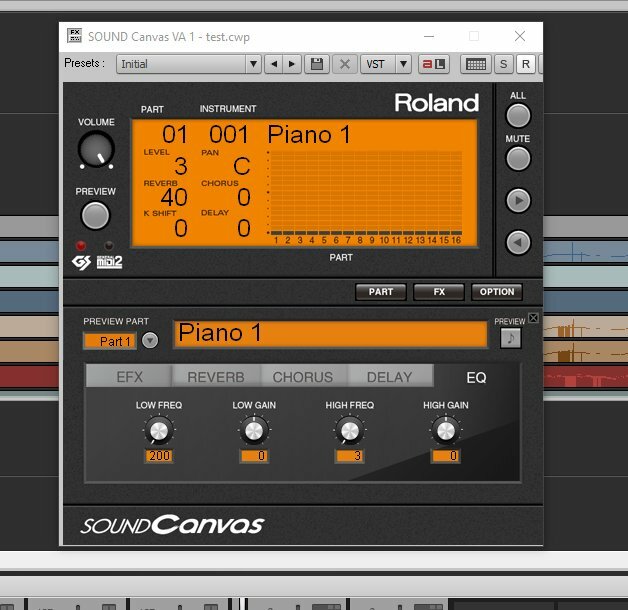This screenshot has height=610, width=628.
Task: Toggle ACT learn aL button
Action: click(434, 64)
